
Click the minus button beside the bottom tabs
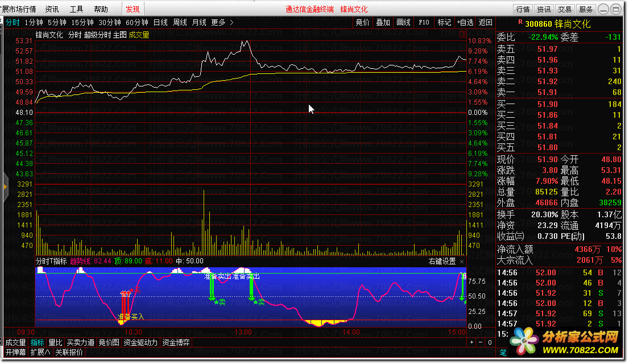tap(481, 342)
